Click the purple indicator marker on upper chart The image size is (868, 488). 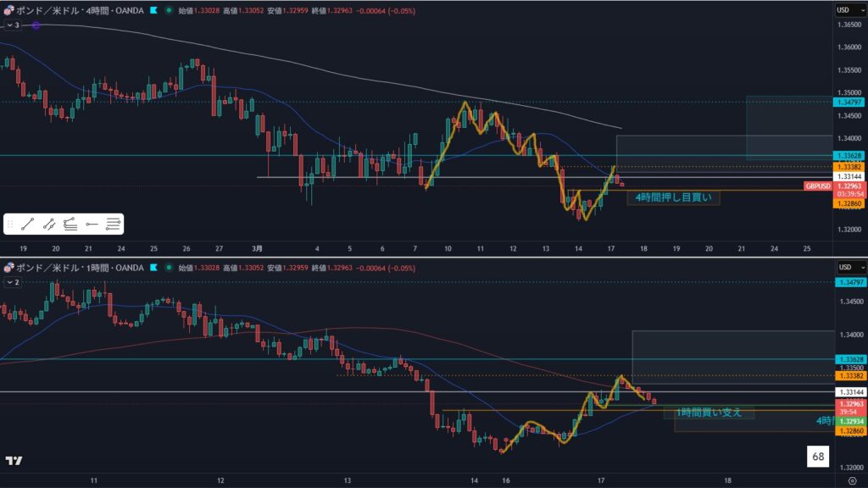(x=36, y=25)
